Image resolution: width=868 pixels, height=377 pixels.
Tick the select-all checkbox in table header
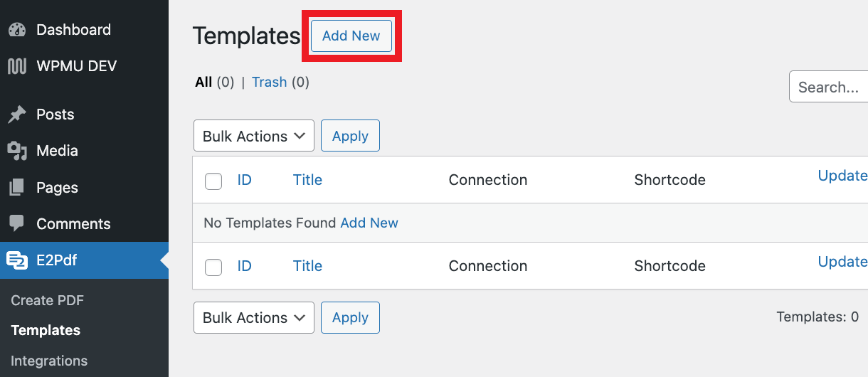[213, 181]
